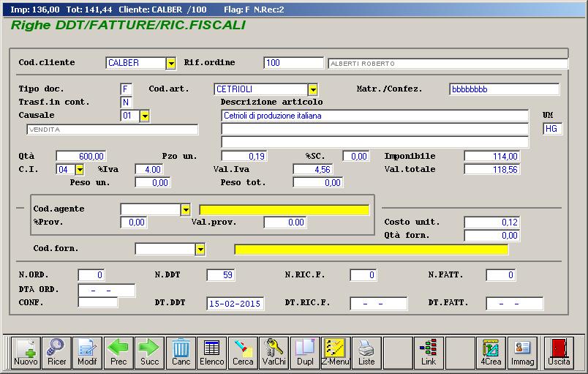
Task: Open the 4Crea tool icon
Action: [491, 353]
